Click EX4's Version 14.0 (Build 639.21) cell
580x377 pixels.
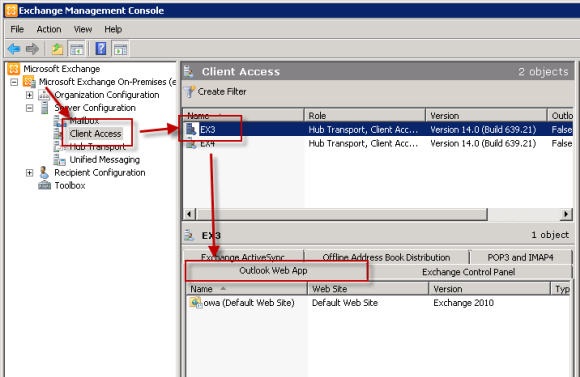click(x=483, y=143)
